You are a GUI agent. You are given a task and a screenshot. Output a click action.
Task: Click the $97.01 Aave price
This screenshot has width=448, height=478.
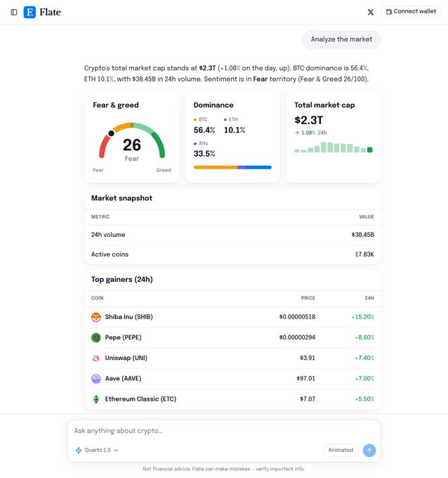coord(305,379)
